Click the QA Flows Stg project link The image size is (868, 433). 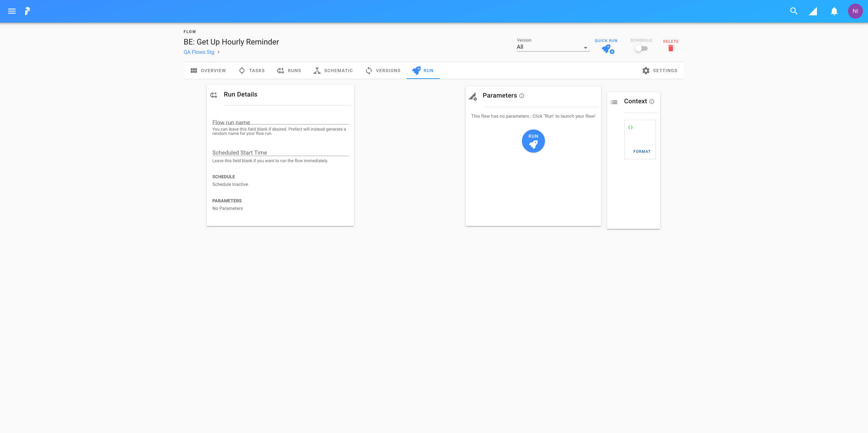[199, 52]
